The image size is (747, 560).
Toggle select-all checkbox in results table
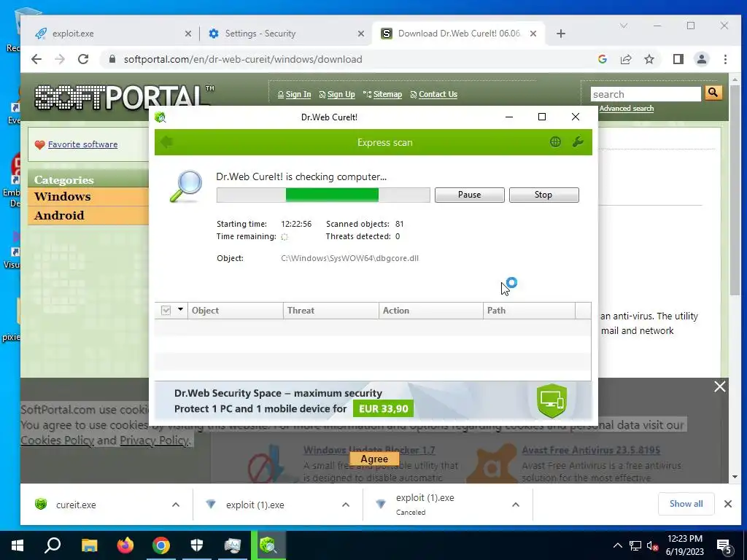(x=166, y=311)
